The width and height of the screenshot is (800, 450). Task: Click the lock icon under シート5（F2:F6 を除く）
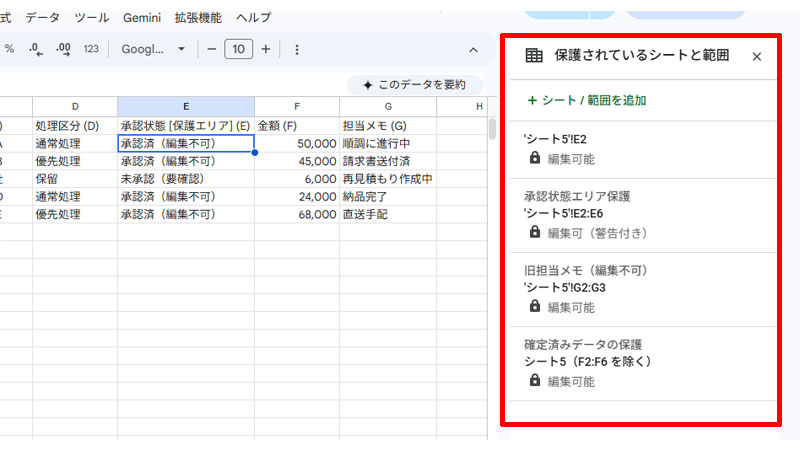(x=535, y=380)
